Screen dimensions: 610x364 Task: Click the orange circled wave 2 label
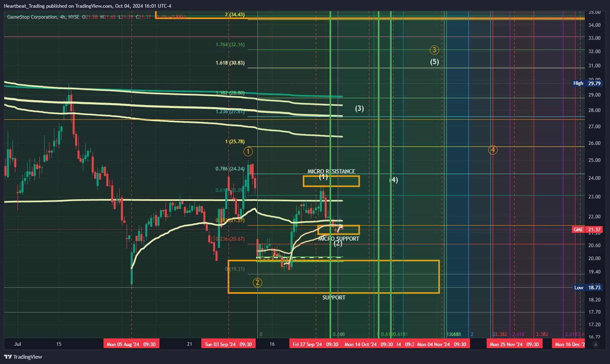tap(257, 282)
